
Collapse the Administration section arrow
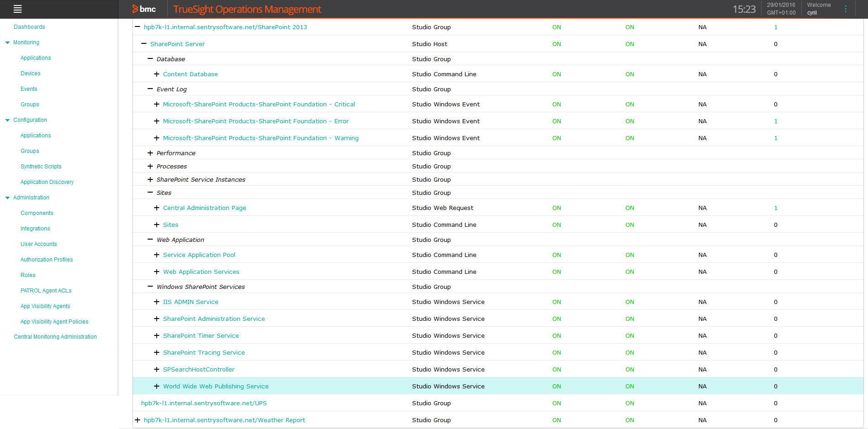coord(7,198)
